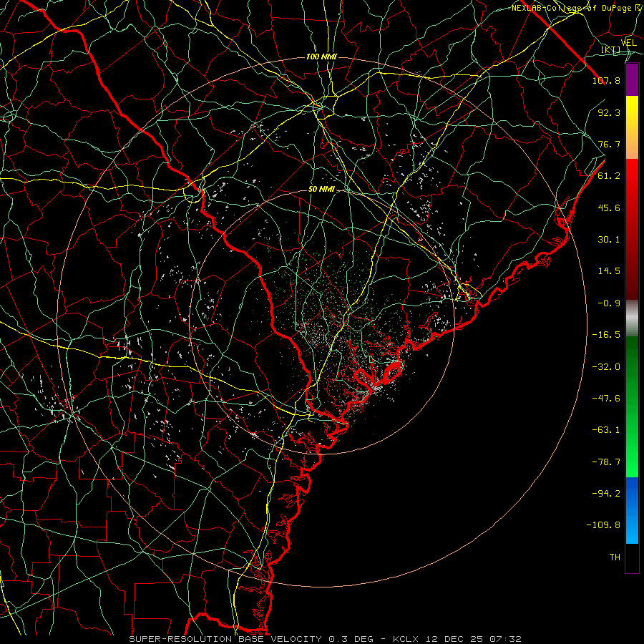Viewport: 644px width, 644px height.
Task: Click the 100 NMI range ring label
Action: [x=321, y=57]
